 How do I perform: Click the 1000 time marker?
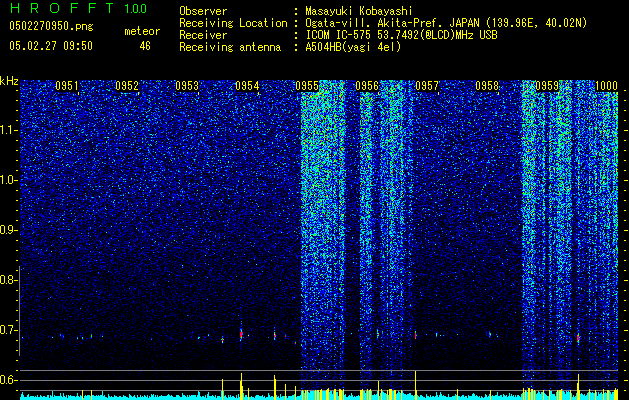click(606, 86)
